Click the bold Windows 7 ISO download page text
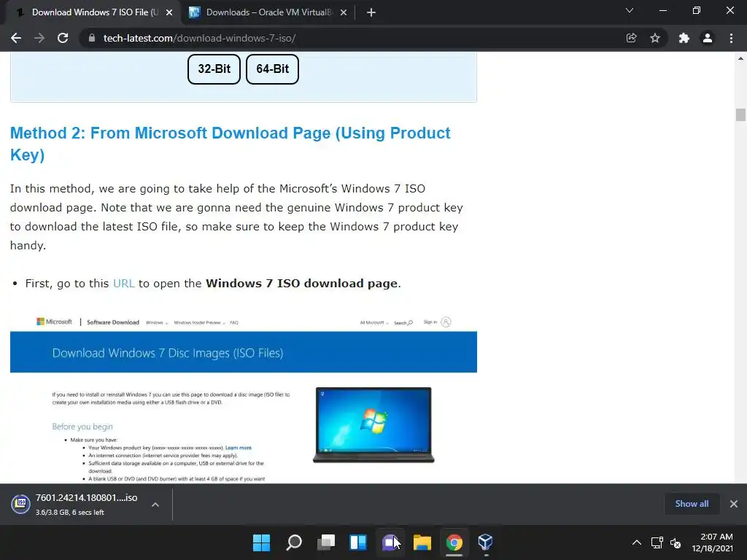 [301, 284]
